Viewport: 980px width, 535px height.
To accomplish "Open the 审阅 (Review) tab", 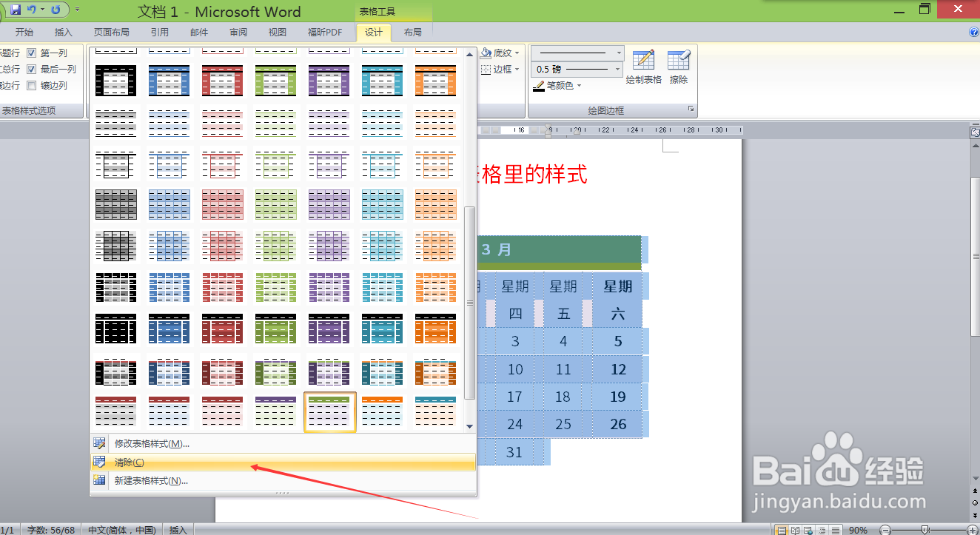I will tap(238, 33).
